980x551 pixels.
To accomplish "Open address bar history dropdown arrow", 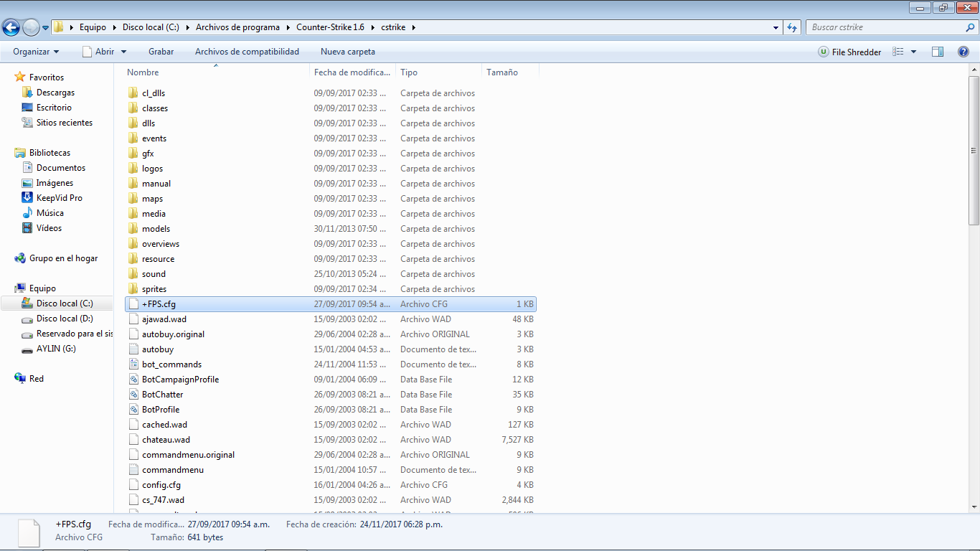I will click(776, 27).
